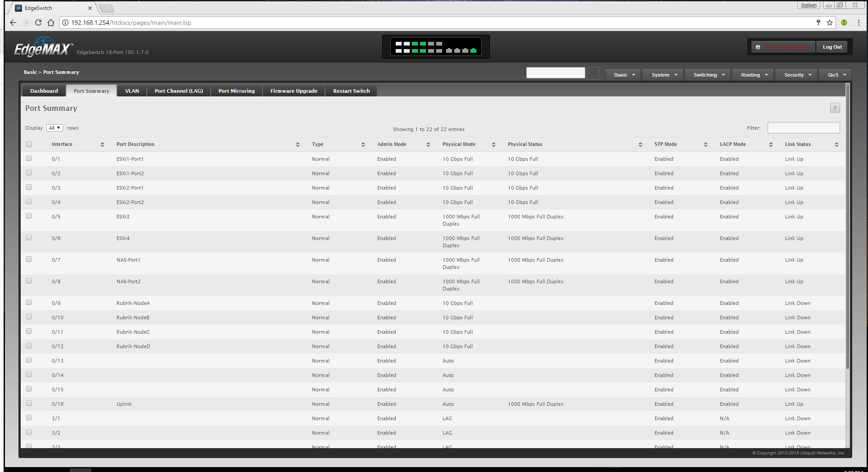Screen dimensions: 868x472
Task: Sort by Link Status column arrows
Action: pos(836,145)
